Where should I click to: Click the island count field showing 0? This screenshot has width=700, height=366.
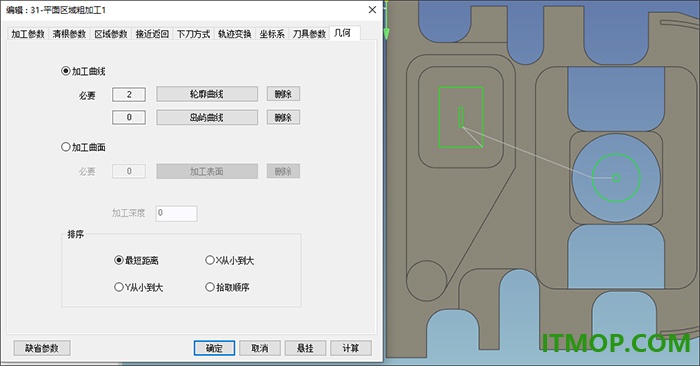pyautogui.click(x=129, y=117)
